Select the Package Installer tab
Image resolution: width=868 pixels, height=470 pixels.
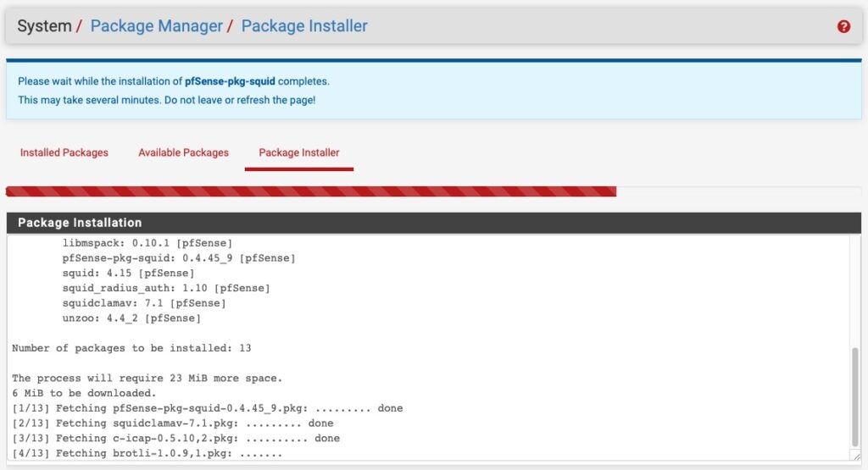299,152
